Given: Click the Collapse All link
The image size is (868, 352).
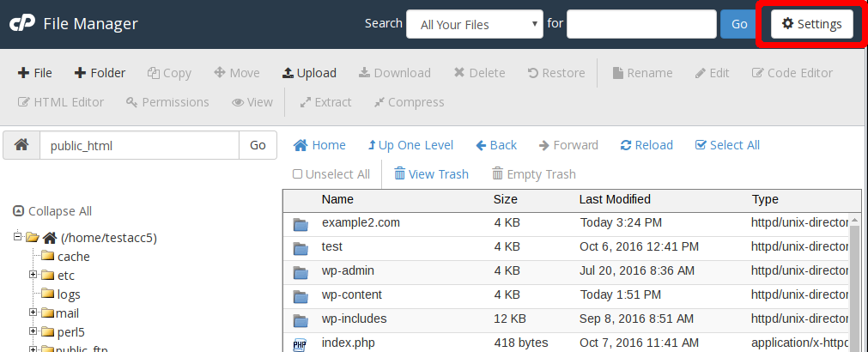Looking at the screenshot, I should [52, 211].
